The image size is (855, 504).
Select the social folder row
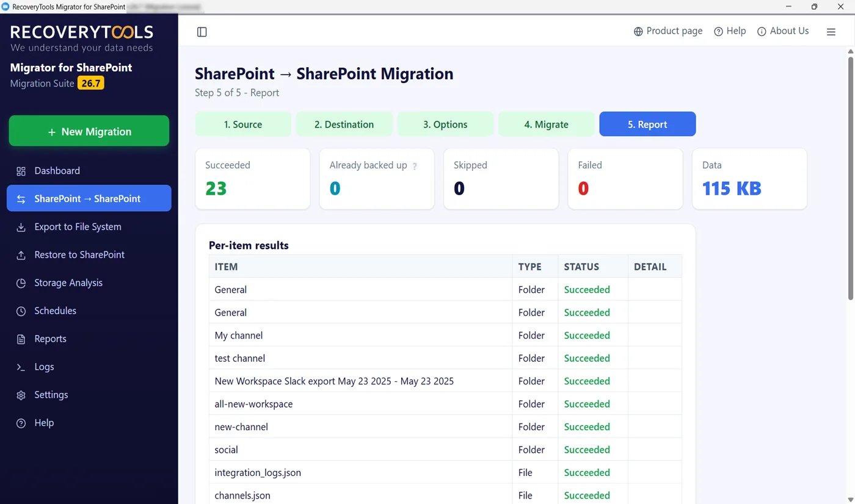[445, 450]
